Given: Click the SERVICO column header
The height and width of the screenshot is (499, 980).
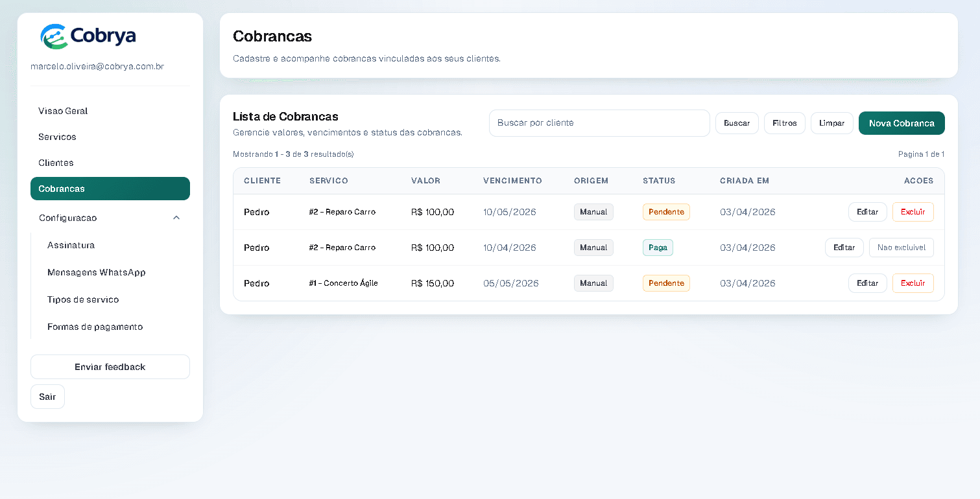Looking at the screenshot, I should coord(329,181).
